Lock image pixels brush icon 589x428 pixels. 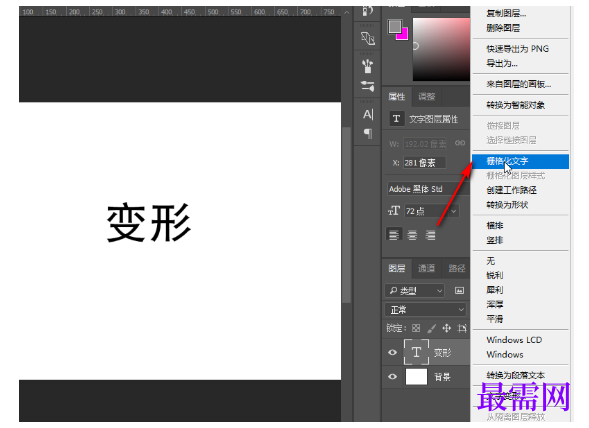pos(432,328)
